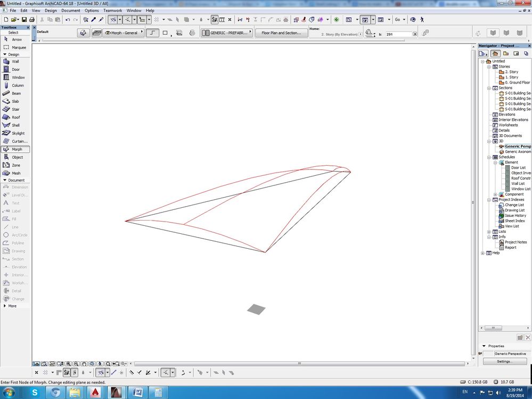
Task: Click the Floor Plan and Section button
Action: (x=281, y=33)
